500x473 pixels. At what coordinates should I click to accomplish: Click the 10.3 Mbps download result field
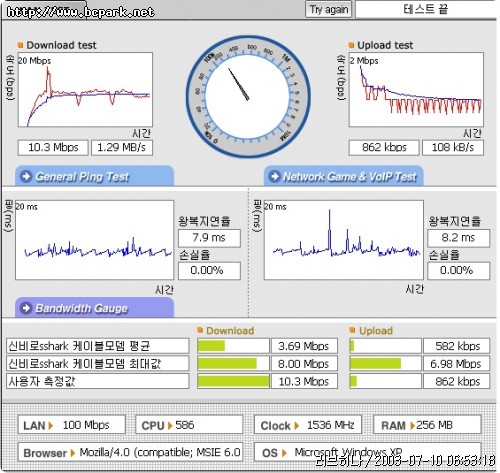click(53, 148)
